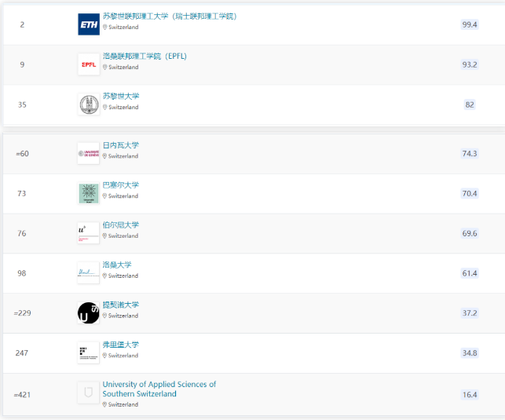Open the 提契诺大学 link

[x=121, y=305]
